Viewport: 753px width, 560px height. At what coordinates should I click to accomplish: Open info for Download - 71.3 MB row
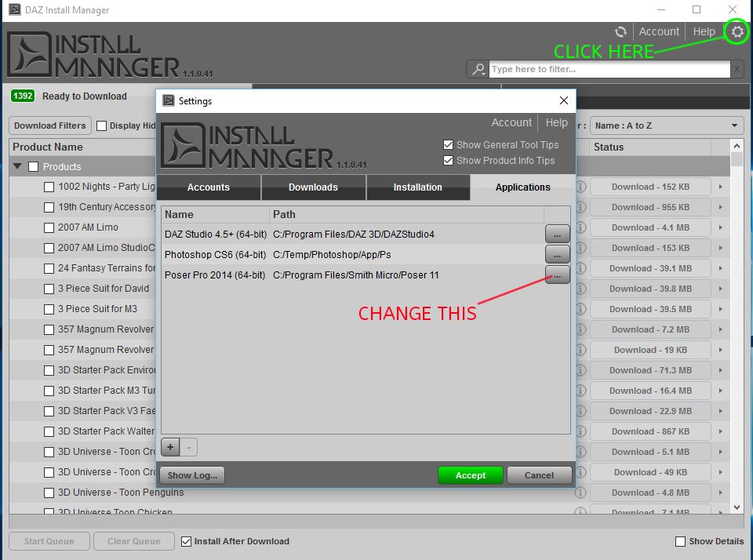[x=580, y=370]
